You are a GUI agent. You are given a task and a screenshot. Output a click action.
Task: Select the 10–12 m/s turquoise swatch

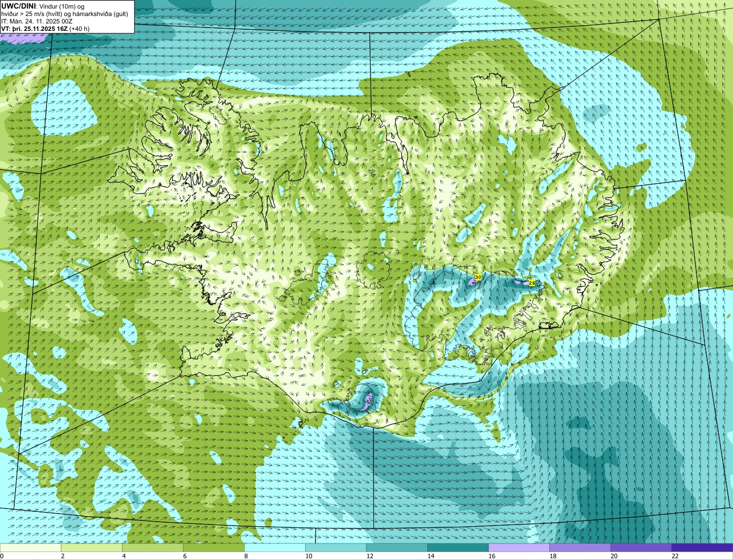[x=336, y=547]
